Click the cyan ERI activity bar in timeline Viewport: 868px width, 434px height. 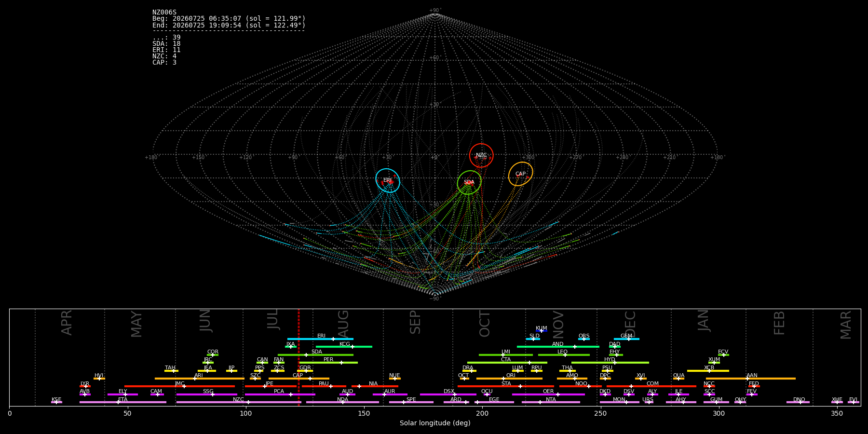coord(320,339)
